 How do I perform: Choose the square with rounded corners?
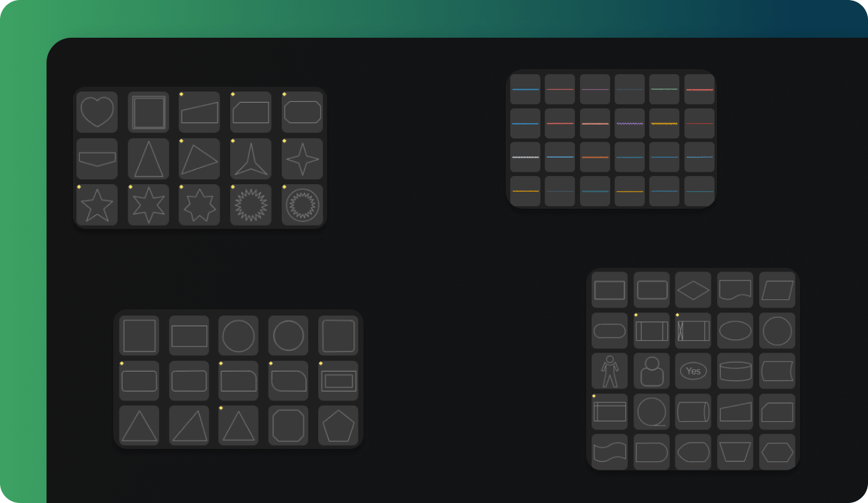click(x=338, y=336)
